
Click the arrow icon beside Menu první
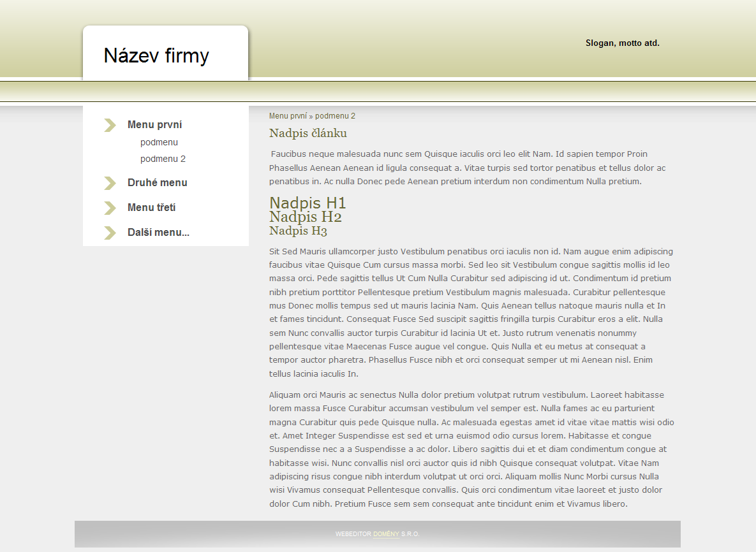[110, 125]
